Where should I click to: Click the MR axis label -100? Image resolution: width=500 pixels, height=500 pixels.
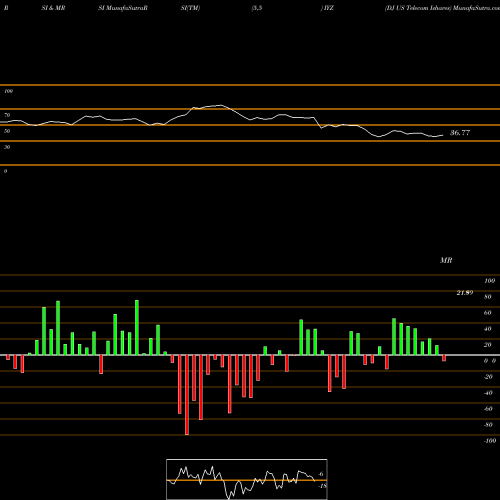[490, 441]
